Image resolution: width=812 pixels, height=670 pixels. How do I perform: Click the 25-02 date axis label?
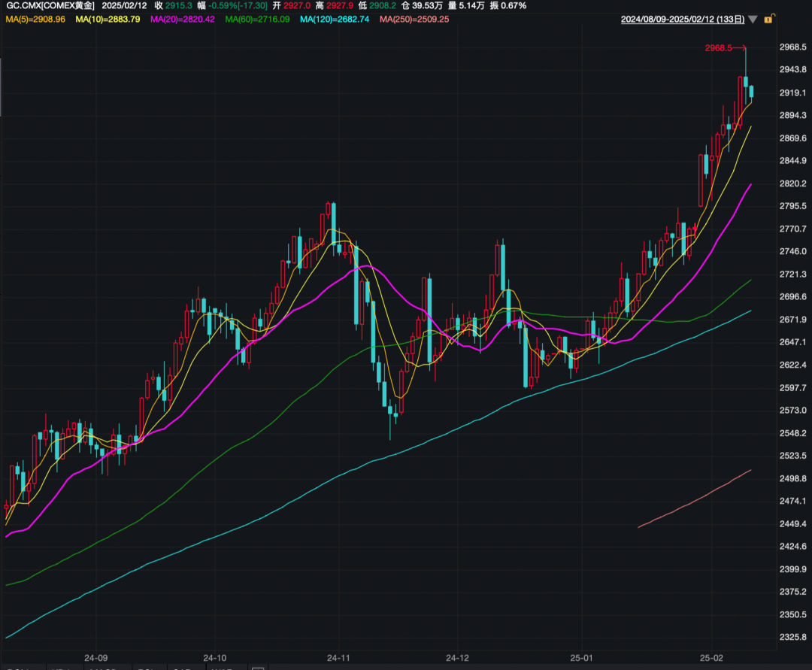coord(711,658)
